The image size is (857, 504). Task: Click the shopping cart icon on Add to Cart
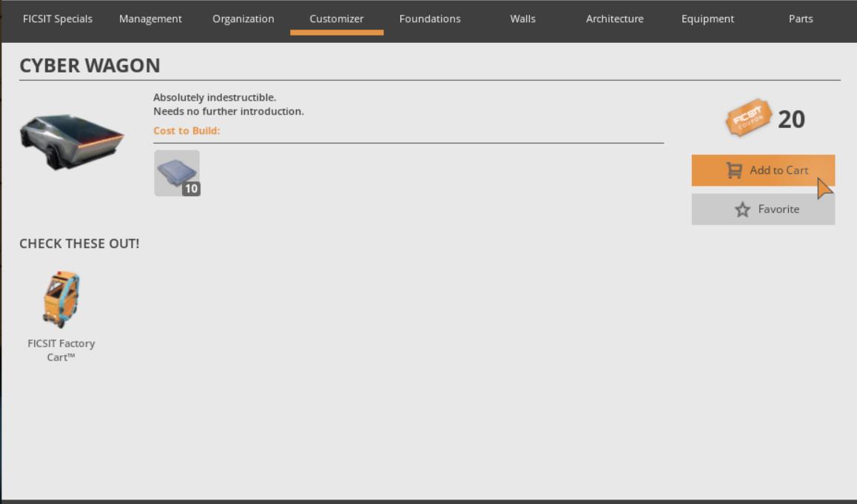point(734,170)
